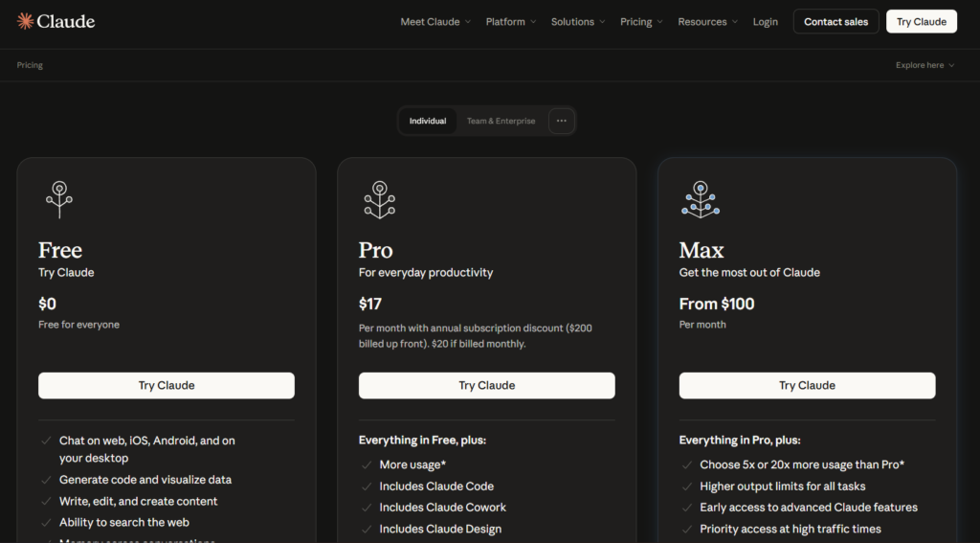Click Try Claude under the Max plan
Viewport: 980px width, 543px height.
807,385
